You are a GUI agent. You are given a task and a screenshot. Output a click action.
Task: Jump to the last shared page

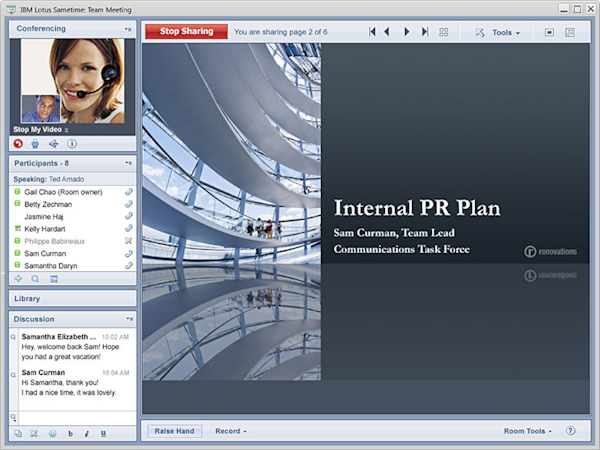tap(425, 32)
